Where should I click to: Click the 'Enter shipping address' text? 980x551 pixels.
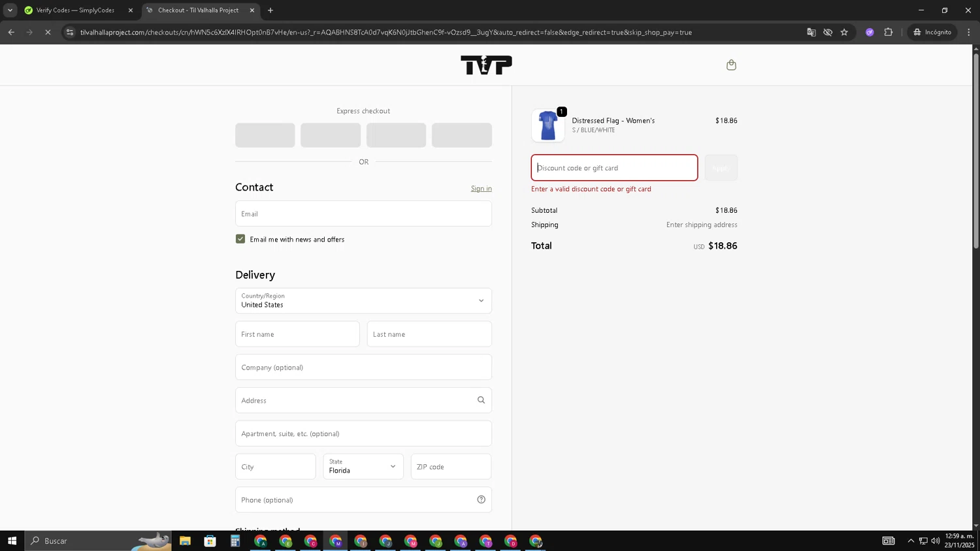pyautogui.click(x=702, y=225)
